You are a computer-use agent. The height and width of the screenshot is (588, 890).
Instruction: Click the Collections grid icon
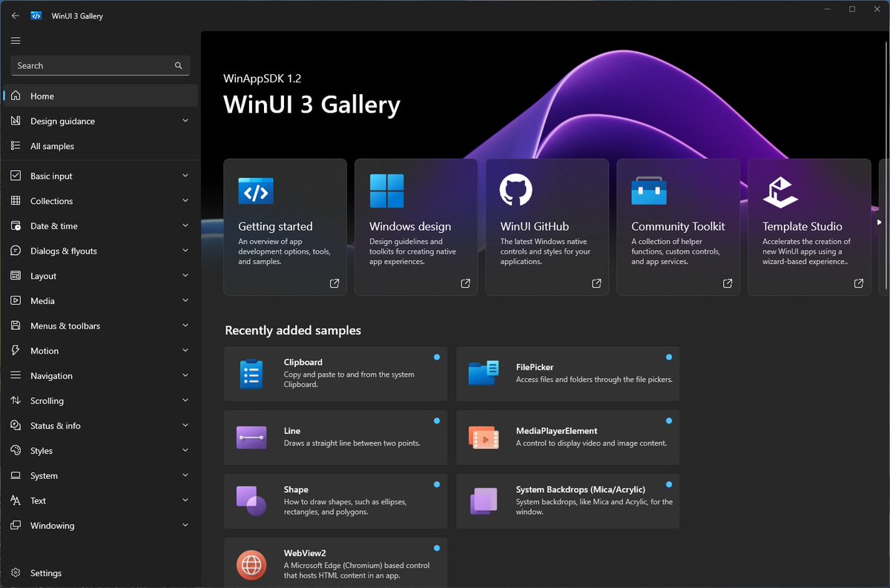(x=16, y=201)
